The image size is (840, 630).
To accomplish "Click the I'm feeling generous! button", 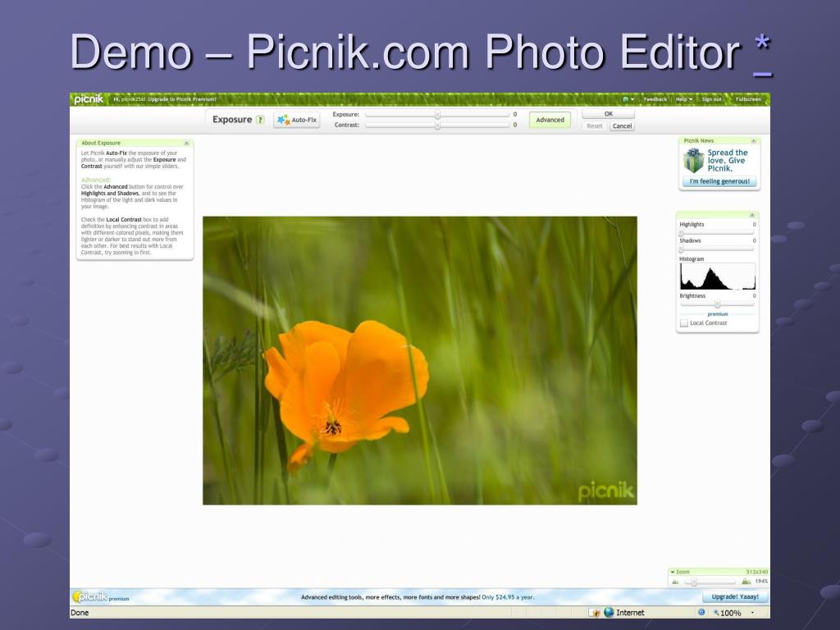I will click(x=719, y=181).
